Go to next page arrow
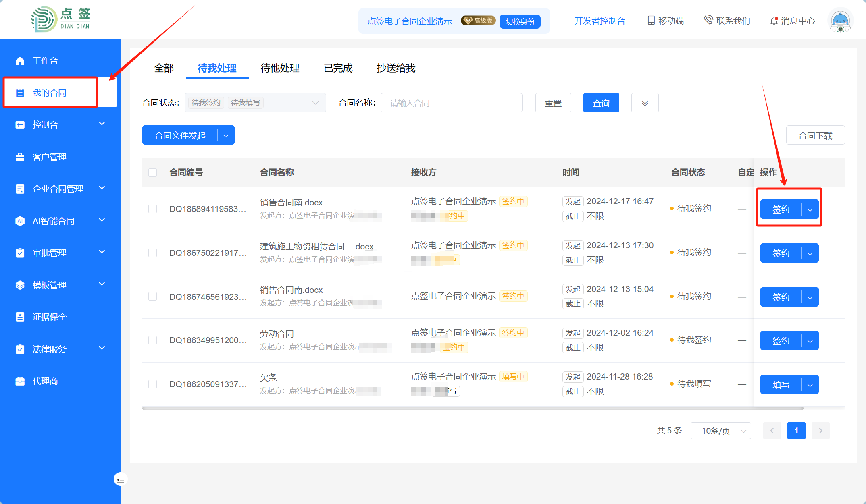Screen dimensions: 866x504 (820, 431)
